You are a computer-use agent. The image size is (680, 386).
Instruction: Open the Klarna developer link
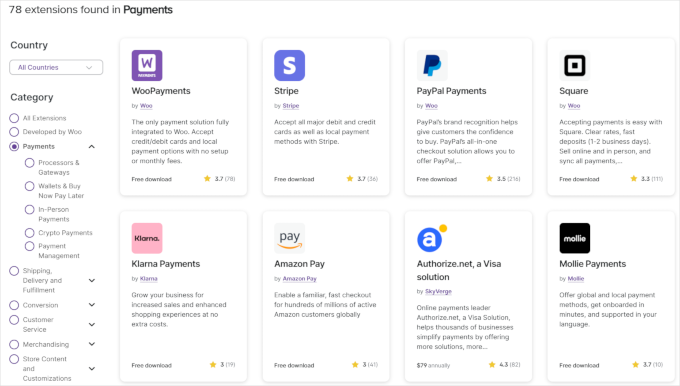149,279
